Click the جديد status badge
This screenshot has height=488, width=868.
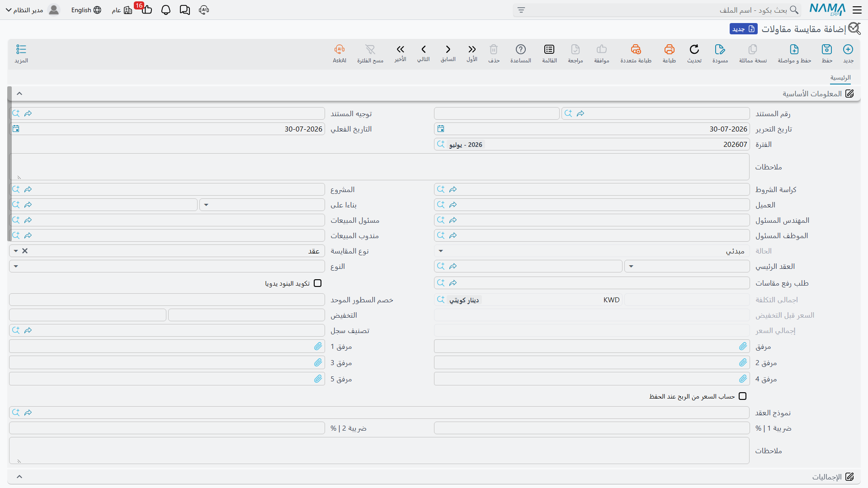click(744, 29)
